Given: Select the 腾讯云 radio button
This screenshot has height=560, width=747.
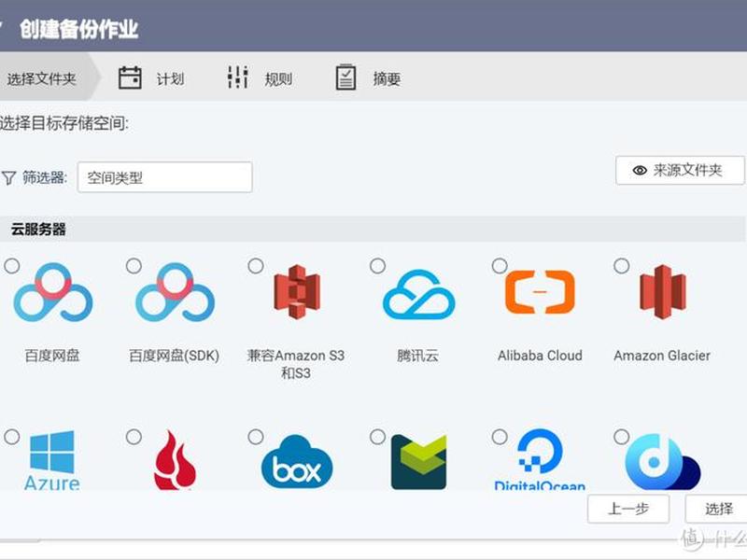Looking at the screenshot, I should click(378, 266).
